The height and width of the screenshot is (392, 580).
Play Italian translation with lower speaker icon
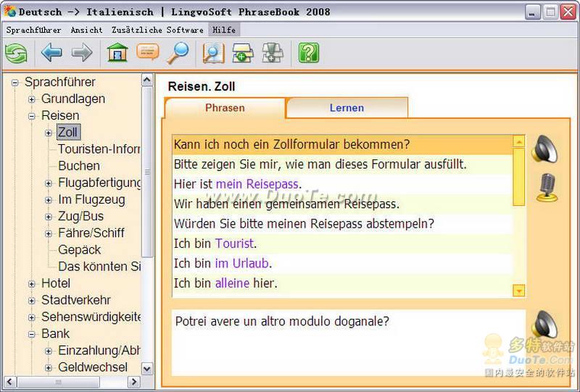click(544, 324)
